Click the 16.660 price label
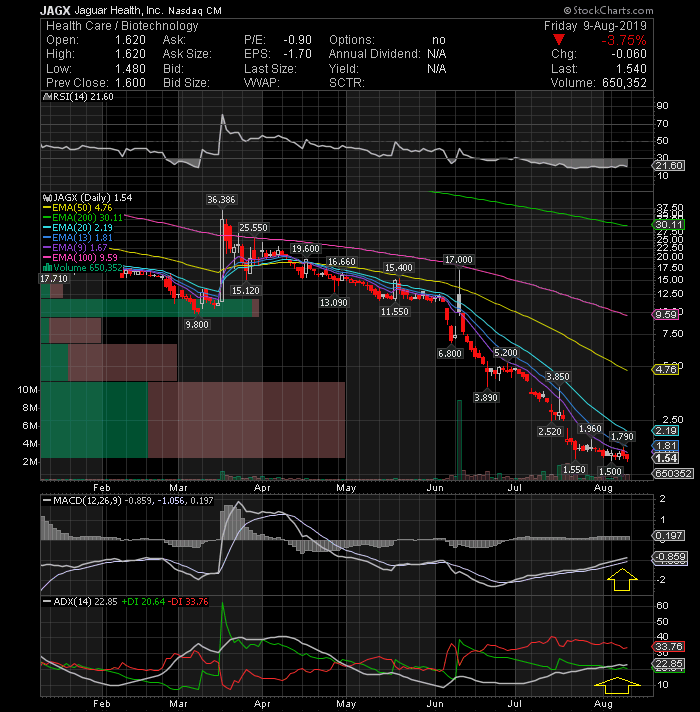700x712 pixels. point(342,262)
